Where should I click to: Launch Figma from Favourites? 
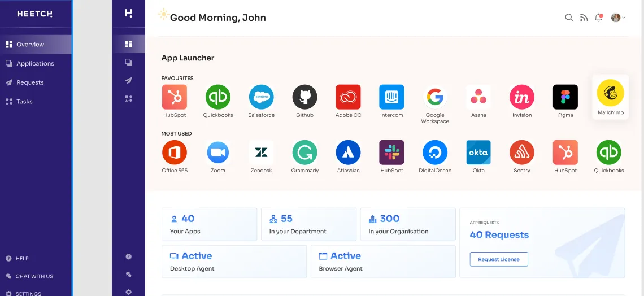[565, 97]
